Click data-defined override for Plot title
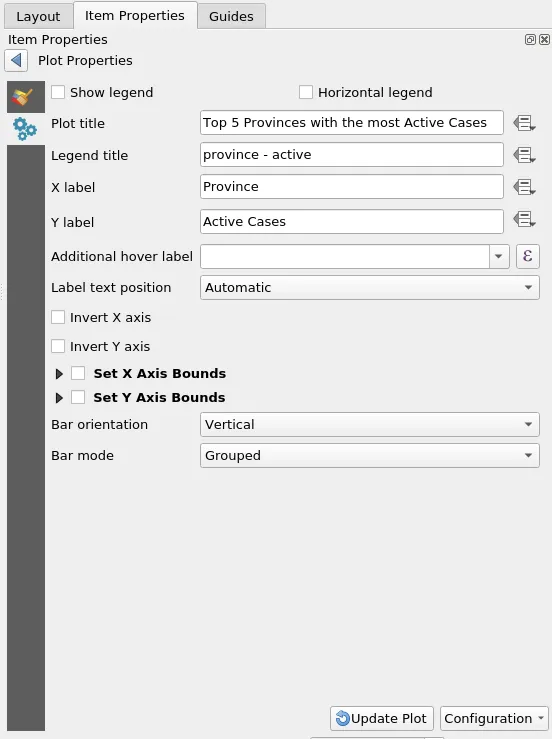552x739 pixels. tap(524, 123)
